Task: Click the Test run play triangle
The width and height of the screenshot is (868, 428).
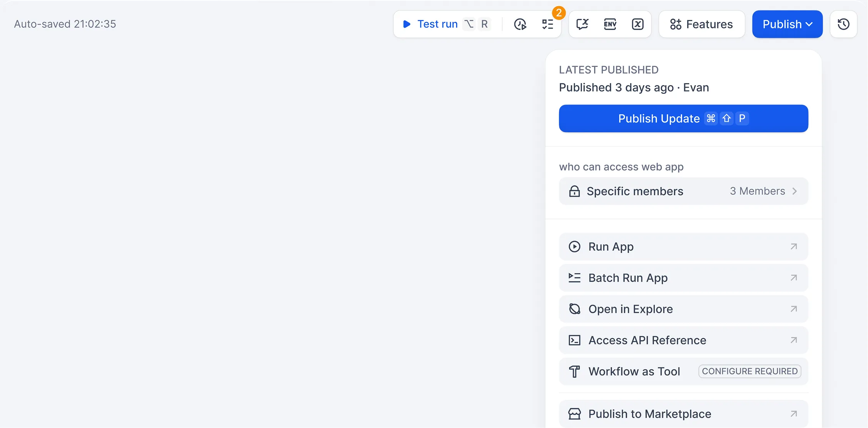Action: click(407, 24)
